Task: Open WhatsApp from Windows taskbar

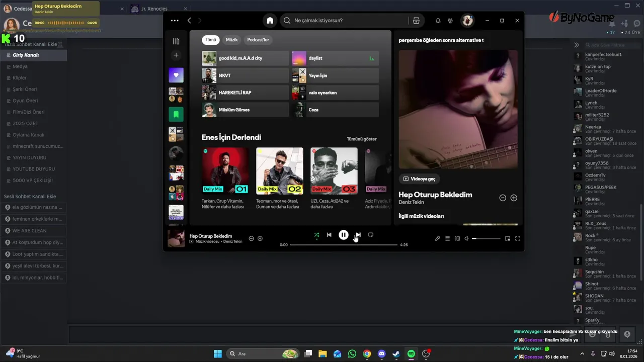Action: click(352, 354)
